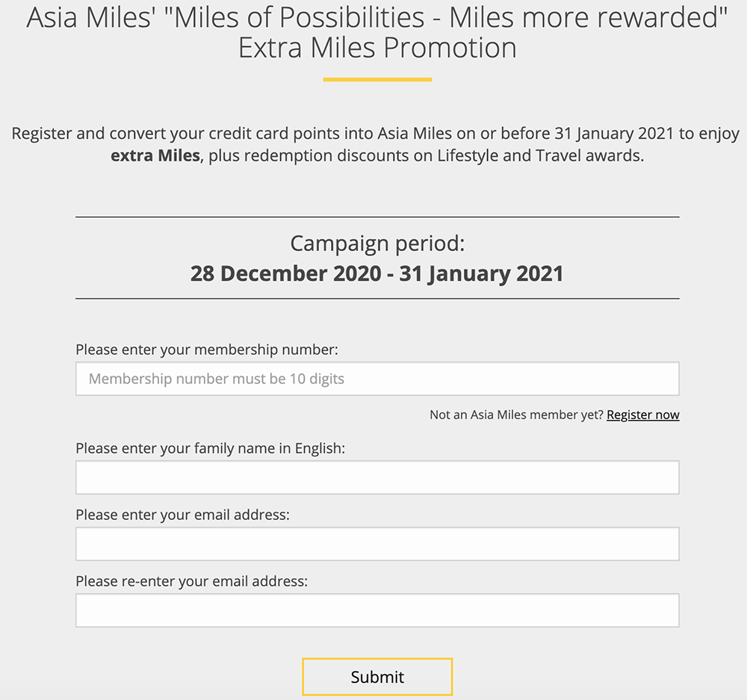The width and height of the screenshot is (747, 700).
Task: Click the first email address text box
Action: [x=377, y=544]
